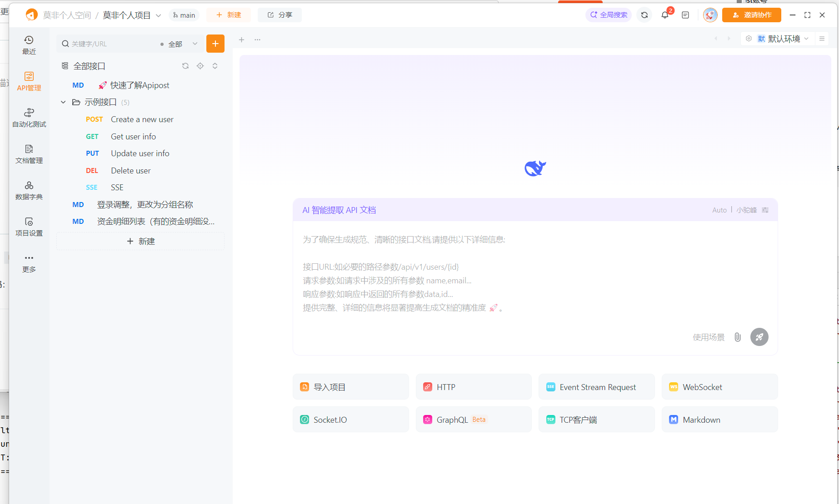Open the 更多 menu at sidebar bottom
Viewport: 839px width, 504px height.
(29, 262)
